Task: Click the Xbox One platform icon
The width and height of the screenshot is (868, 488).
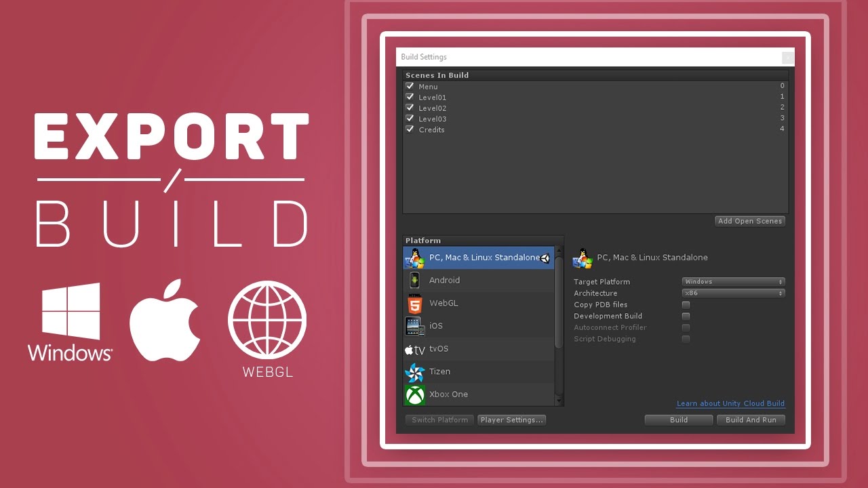Action: pos(414,394)
